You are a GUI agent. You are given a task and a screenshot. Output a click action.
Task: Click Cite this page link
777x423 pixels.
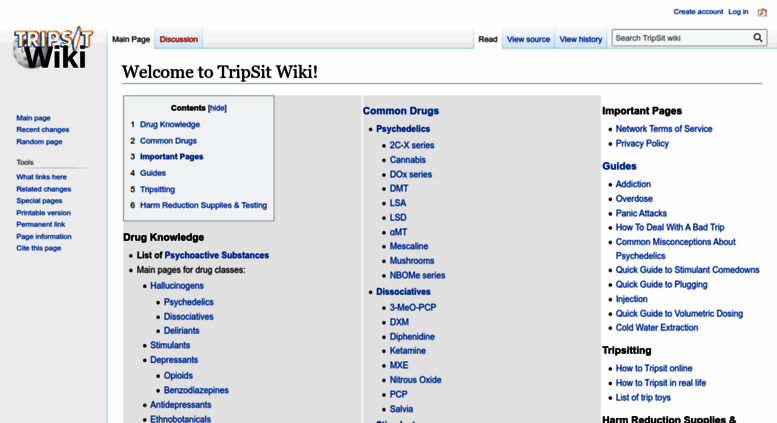39,248
